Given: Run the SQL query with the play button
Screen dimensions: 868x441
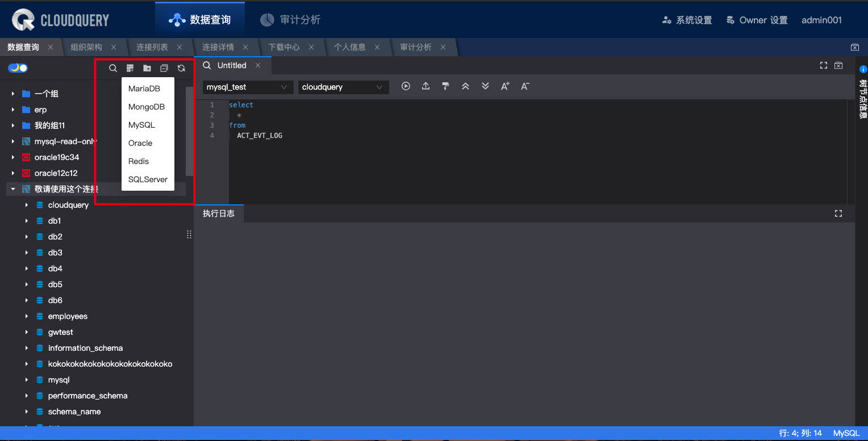Looking at the screenshot, I should (406, 86).
